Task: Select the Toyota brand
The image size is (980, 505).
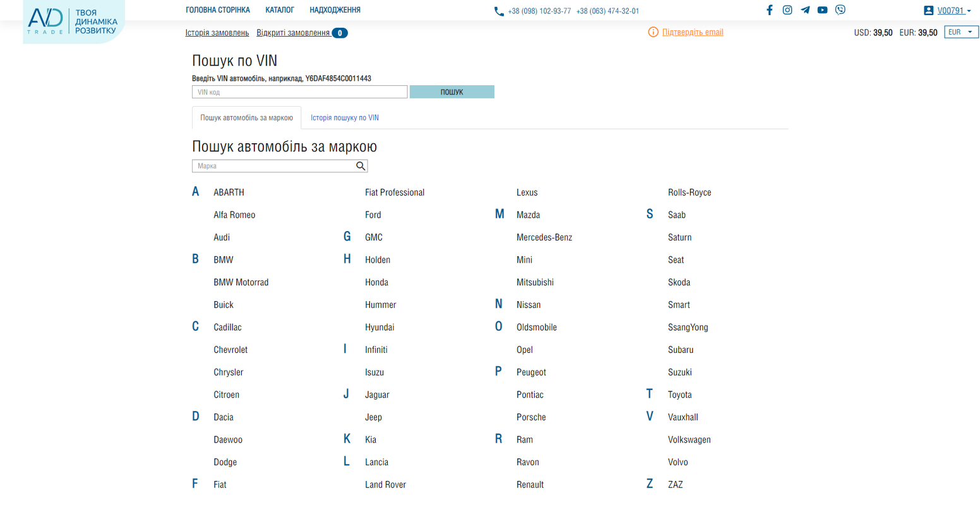Action: point(680,395)
